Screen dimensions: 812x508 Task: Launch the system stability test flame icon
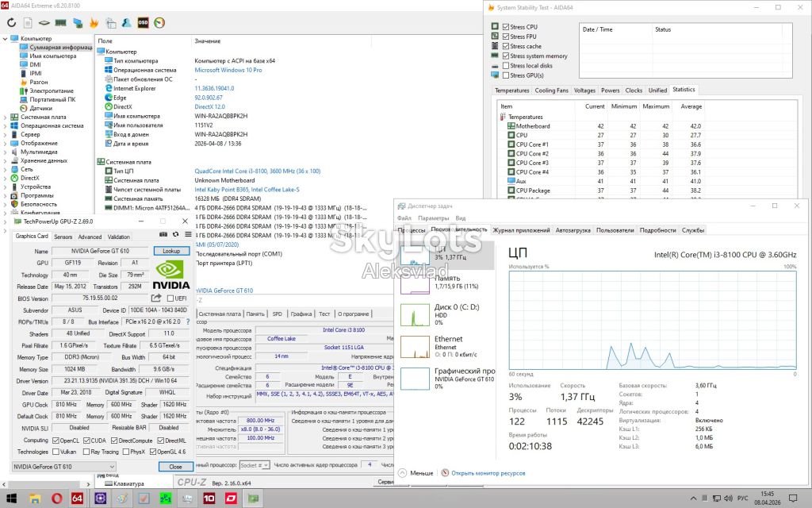[94, 23]
